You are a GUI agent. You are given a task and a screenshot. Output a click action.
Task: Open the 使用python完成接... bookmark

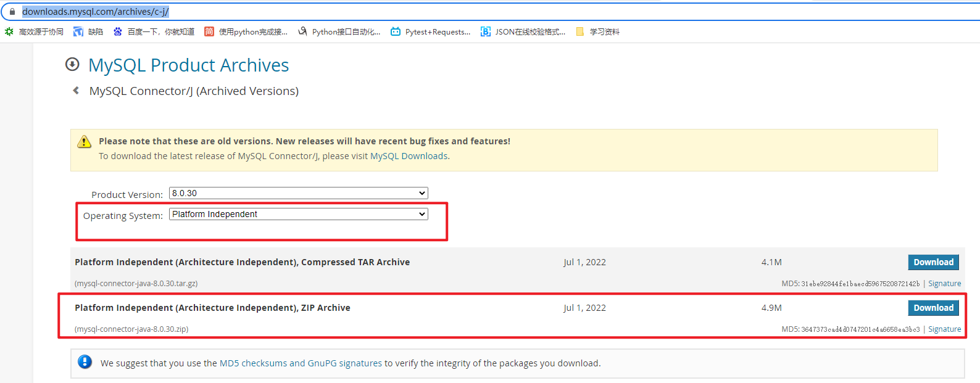[246, 31]
